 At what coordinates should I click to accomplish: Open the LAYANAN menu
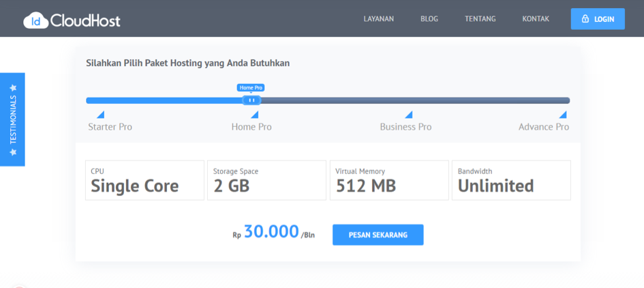(x=379, y=19)
